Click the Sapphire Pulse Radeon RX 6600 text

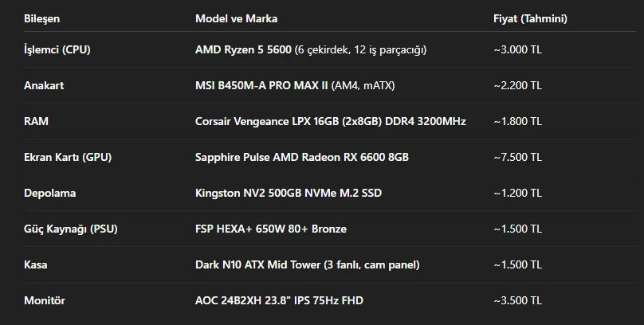[x=301, y=158]
